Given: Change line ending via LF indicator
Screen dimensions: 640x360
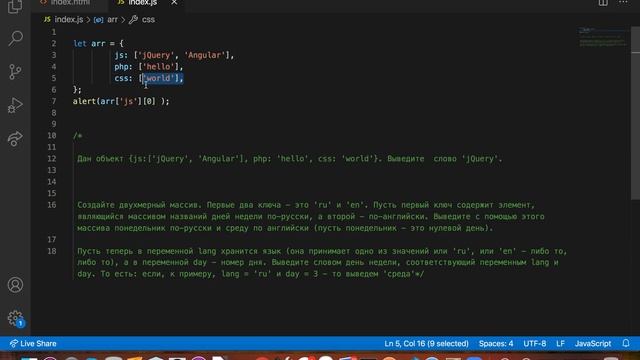Looking at the screenshot, I should (x=560, y=343).
